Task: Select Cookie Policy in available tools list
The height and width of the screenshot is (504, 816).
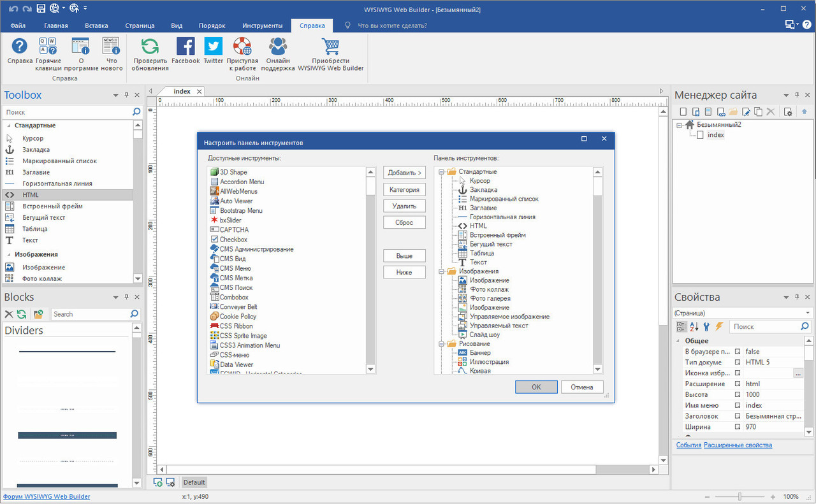Action: (238, 316)
